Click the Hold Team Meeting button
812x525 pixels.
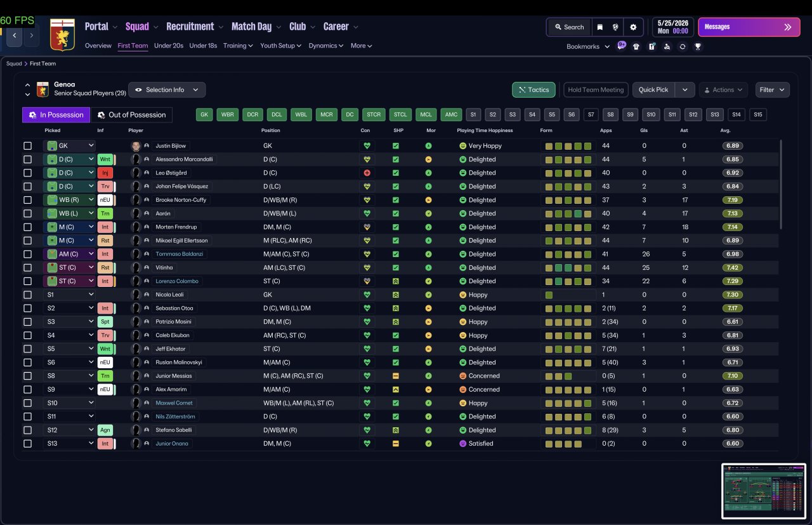pyautogui.click(x=596, y=90)
